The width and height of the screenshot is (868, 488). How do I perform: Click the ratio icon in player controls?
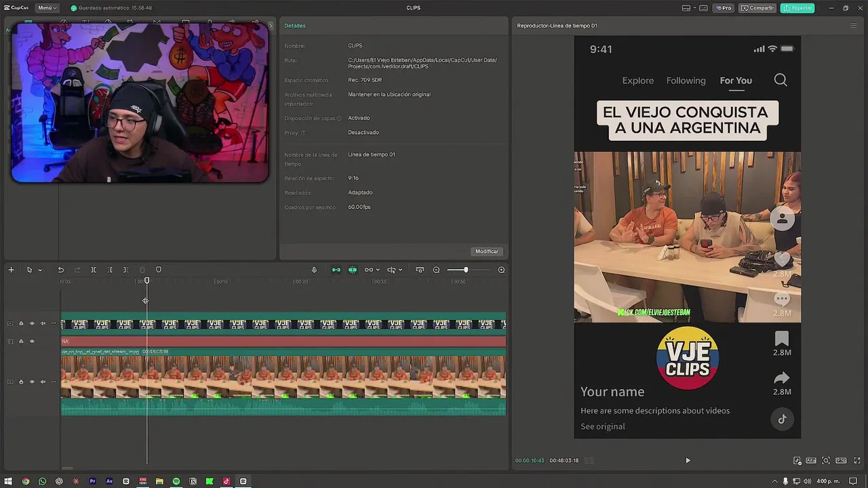(x=841, y=460)
